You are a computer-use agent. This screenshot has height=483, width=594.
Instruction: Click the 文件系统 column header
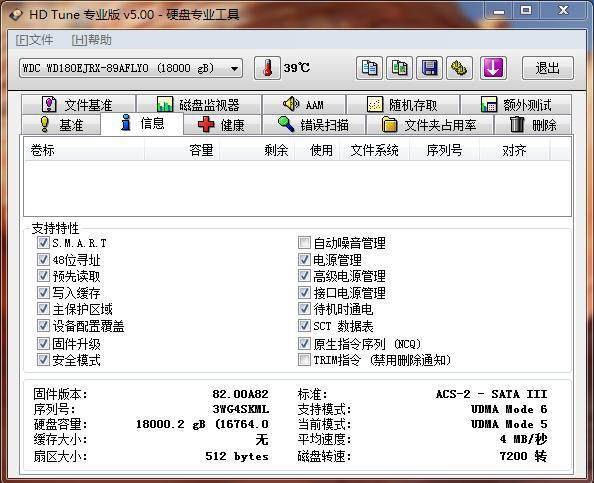[x=375, y=150]
